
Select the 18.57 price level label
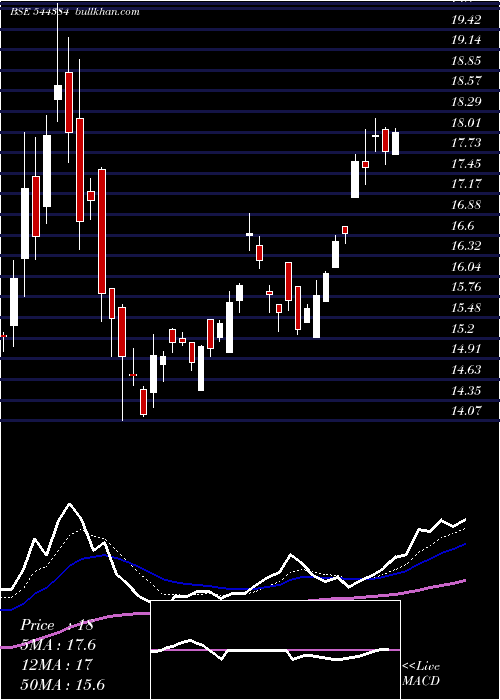(x=466, y=81)
